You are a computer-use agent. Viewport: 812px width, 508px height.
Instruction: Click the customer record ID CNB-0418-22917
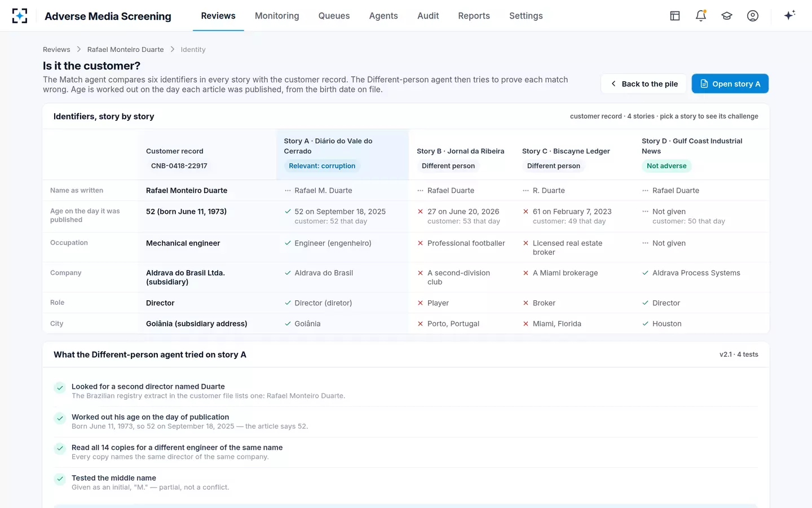coord(179,166)
